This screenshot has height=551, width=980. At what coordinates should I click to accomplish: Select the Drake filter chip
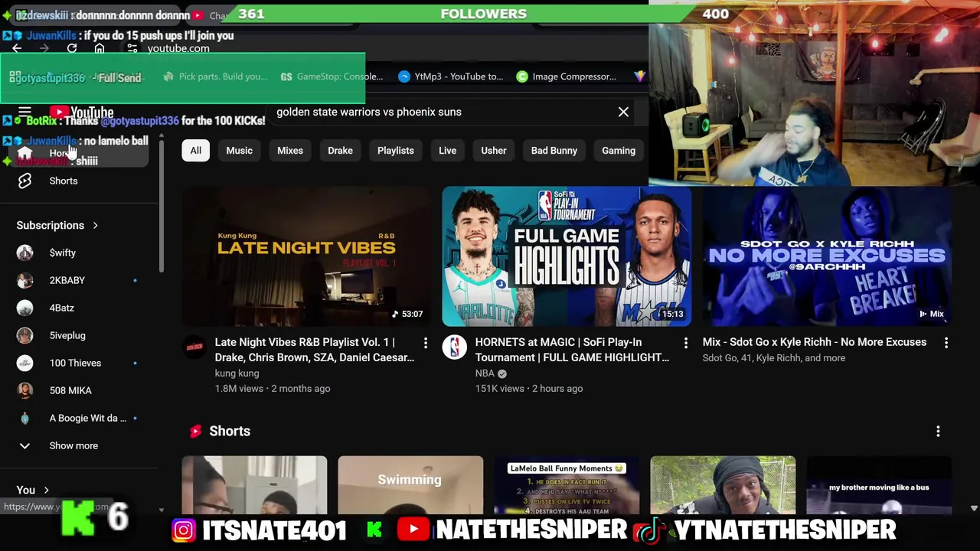tap(340, 151)
